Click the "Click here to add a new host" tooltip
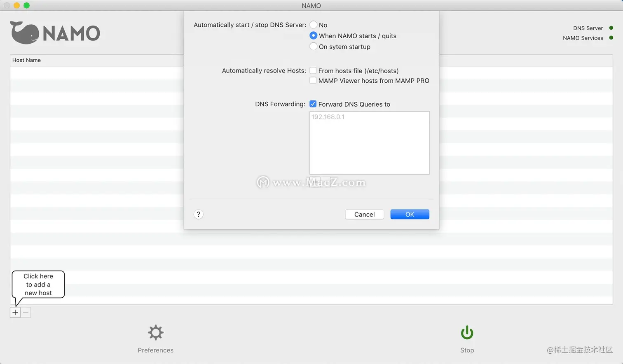623x364 pixels. tap(38, 285)
